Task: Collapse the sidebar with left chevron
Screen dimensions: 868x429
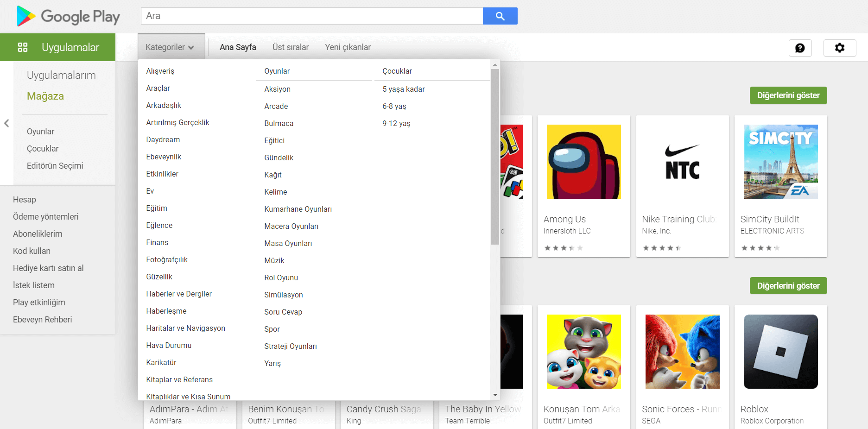Action: 6,123
